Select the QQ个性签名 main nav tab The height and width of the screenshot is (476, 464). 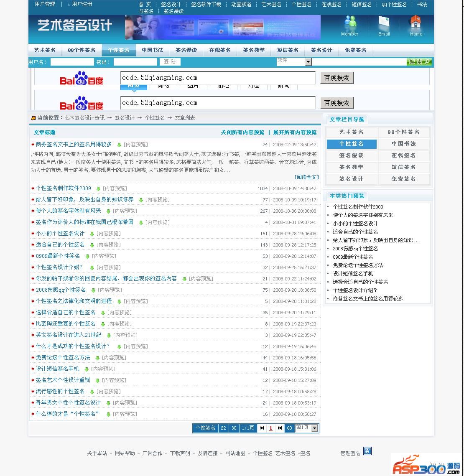[x=82, y=50]
